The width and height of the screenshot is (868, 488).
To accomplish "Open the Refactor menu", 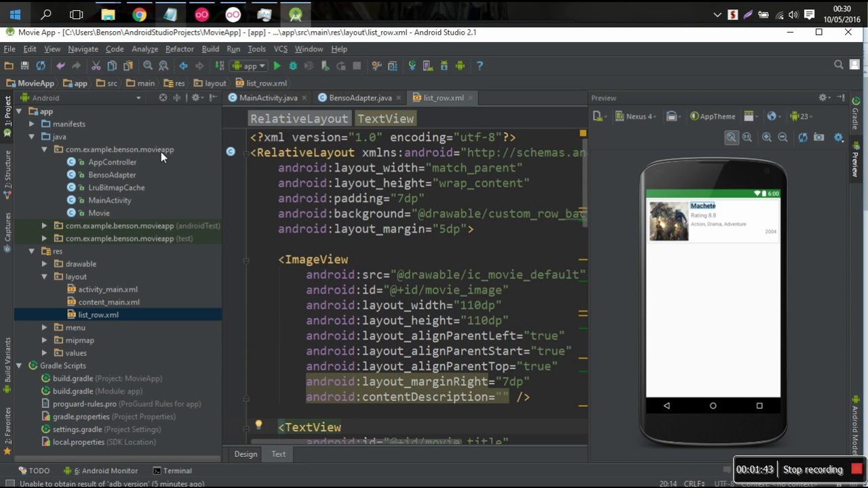I will (180, 49).
